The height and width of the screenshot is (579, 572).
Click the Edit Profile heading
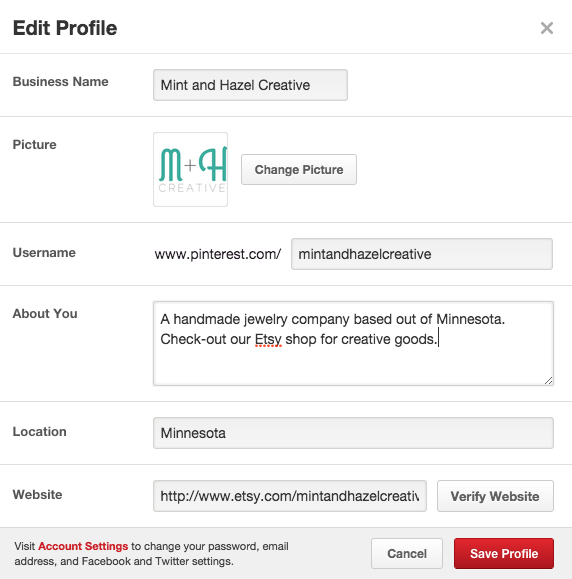[x=65, y=28]
